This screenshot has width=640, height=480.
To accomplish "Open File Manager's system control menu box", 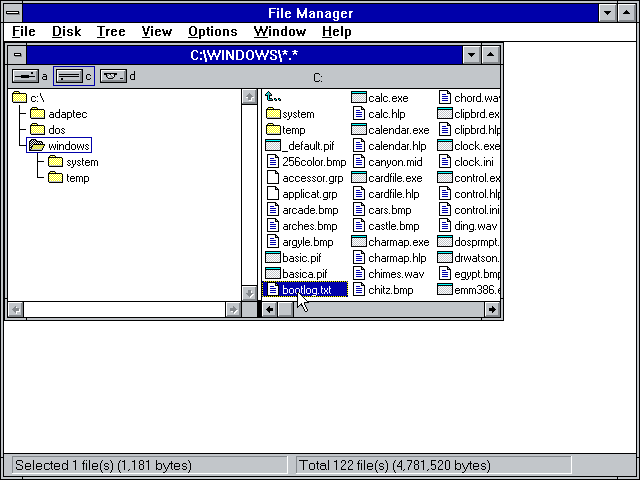I will [x=11, y=12].
